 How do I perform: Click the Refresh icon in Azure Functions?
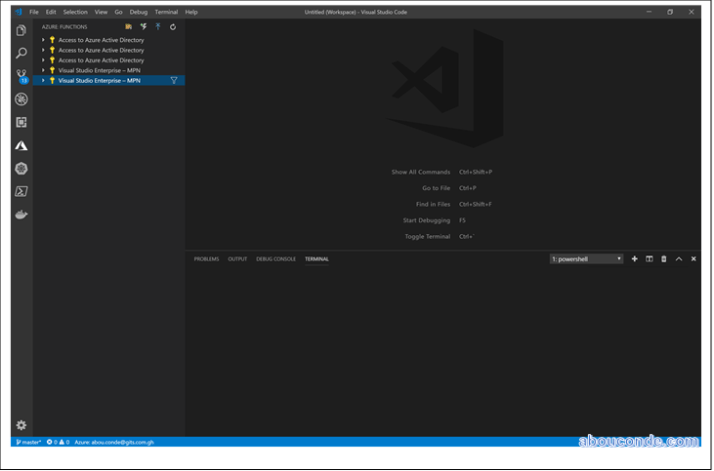pos(173,27)
